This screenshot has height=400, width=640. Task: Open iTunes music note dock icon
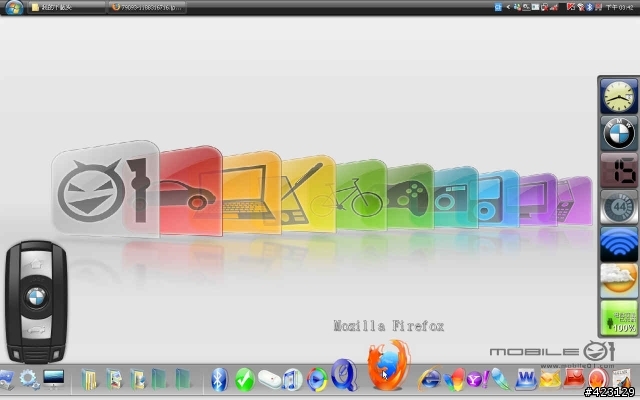click(x=292, y=379)
